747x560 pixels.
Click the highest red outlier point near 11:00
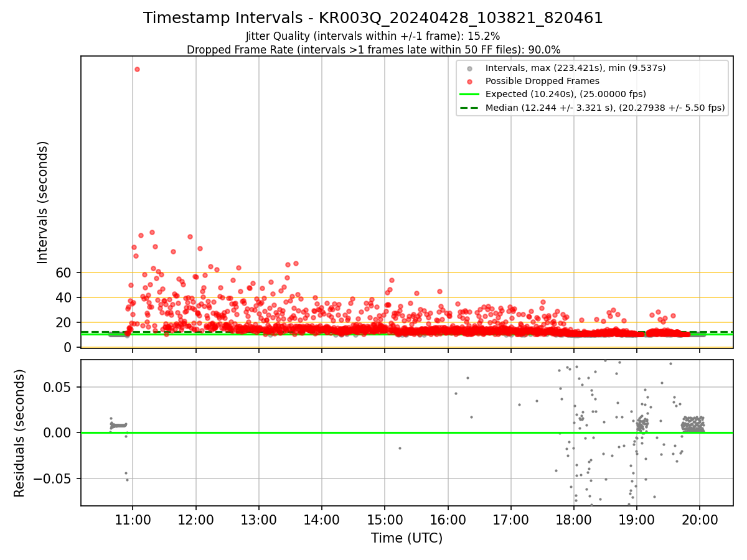(137, 69)
